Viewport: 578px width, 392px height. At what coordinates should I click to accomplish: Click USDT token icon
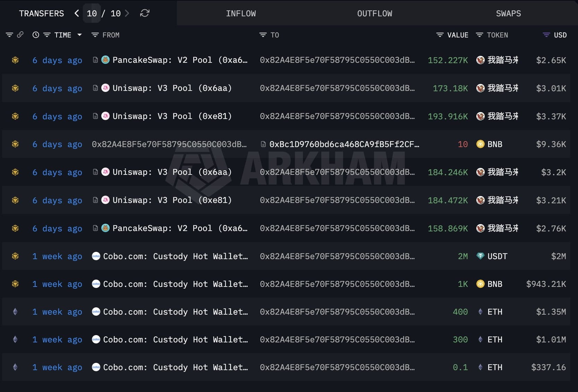tap(481, 256)
